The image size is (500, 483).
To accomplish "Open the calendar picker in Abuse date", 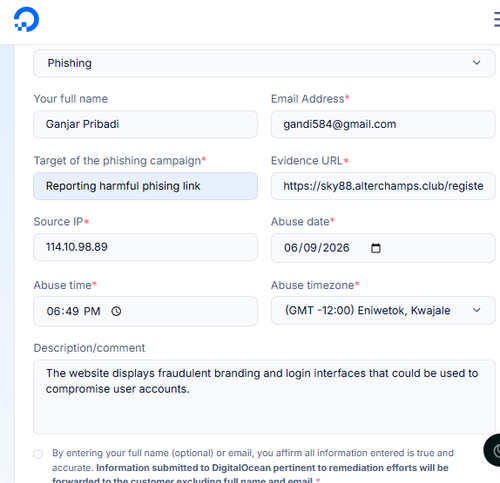I will pyautogui.click(x=376, y=248).
